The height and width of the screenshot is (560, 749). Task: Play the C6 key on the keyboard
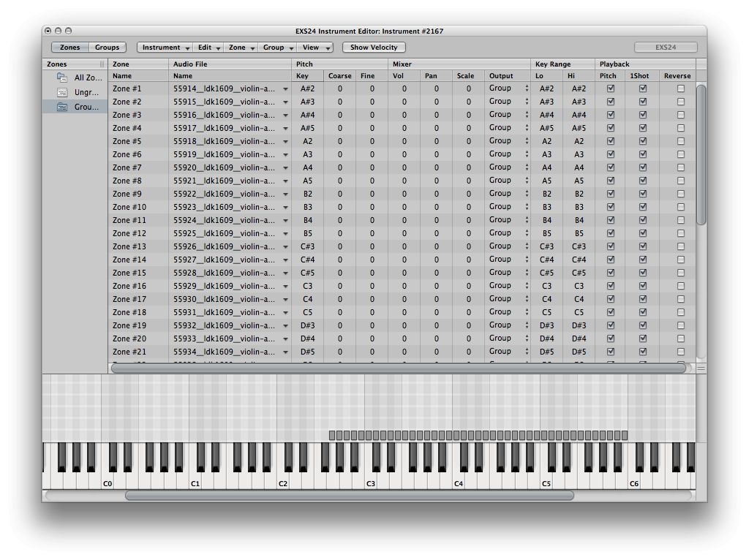[x=634, y=481]
